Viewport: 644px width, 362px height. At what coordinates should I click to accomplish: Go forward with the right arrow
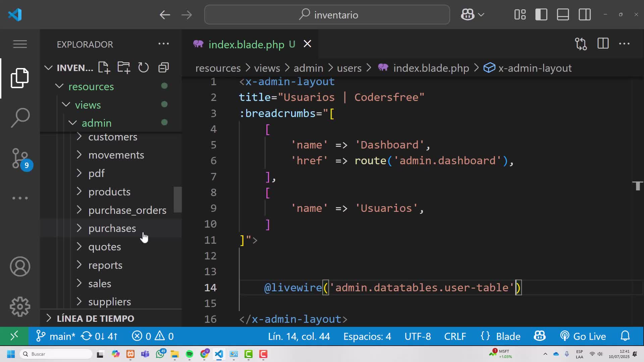186,15
